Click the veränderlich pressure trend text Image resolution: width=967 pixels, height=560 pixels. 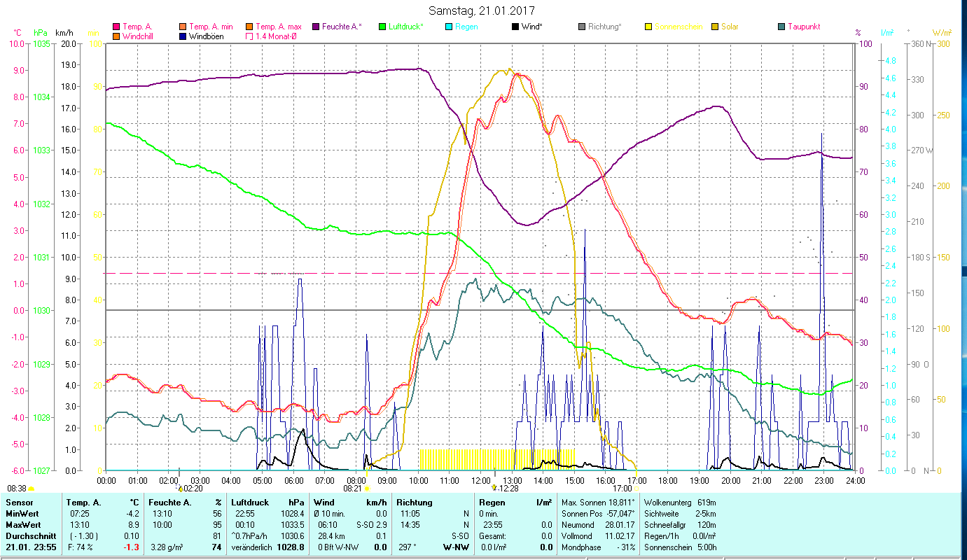pos(251,547)
